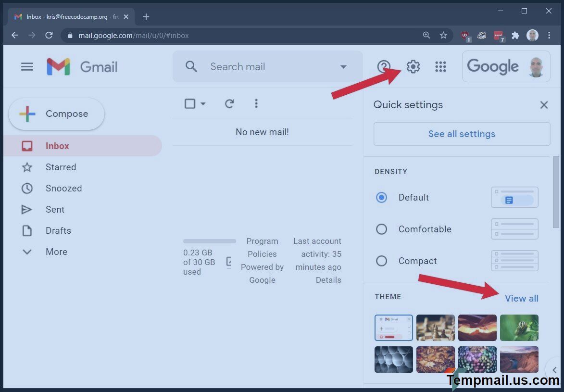Choose the Default density radio button
The height and width of the screenshot is (392, 564).
pos(381,197)
